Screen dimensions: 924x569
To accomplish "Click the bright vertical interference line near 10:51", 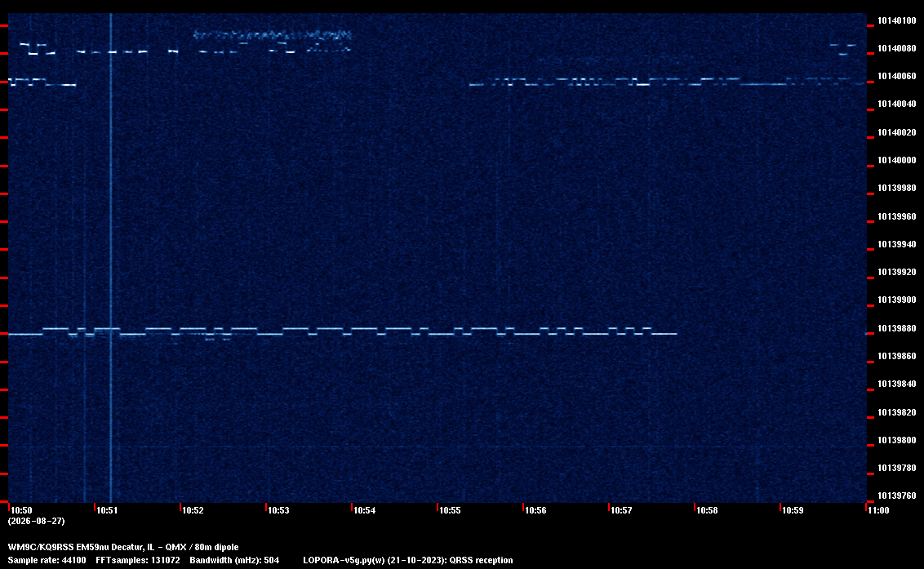I will (x=111, y=258).
